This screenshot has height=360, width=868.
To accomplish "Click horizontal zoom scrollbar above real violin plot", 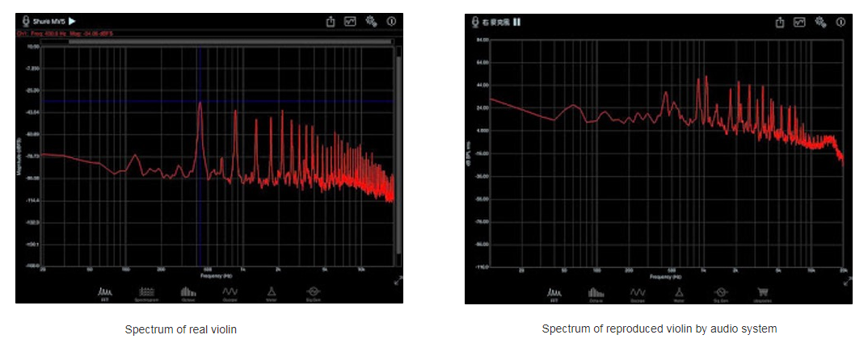I will 217,41.
